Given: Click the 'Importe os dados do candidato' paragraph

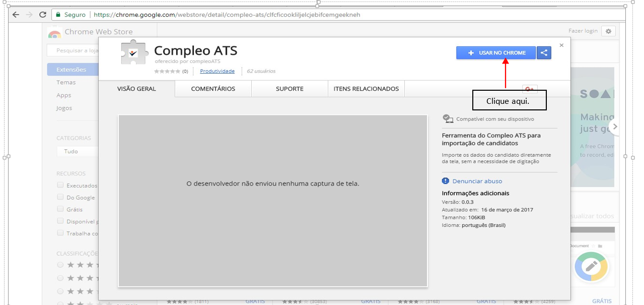Looking at the screenshot, I should (x=496, y=158).
